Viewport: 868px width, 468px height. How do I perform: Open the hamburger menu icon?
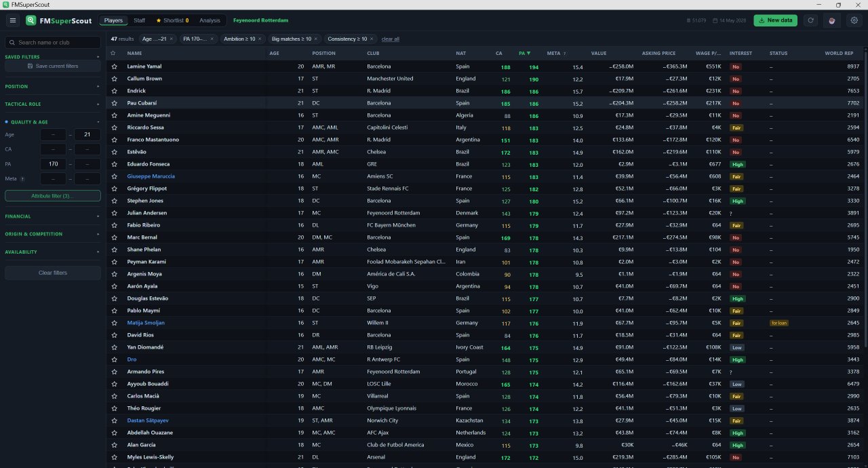[x=13, y=20]
